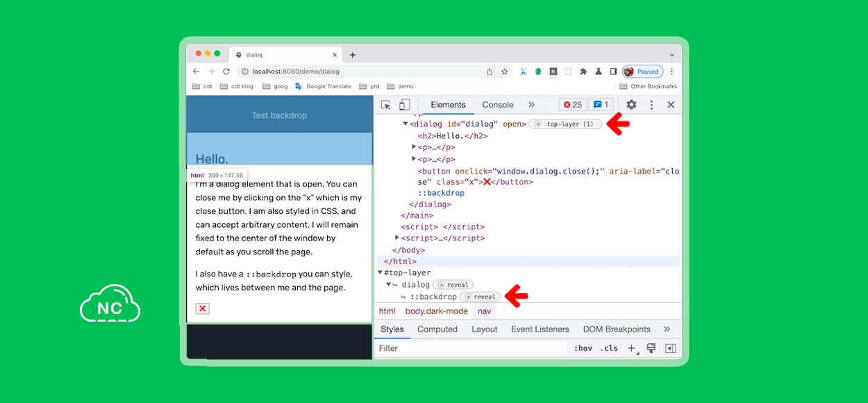Toggle the browser side panel icon
Viewport: 868px width, 403px height.
[x=613, y=72]
